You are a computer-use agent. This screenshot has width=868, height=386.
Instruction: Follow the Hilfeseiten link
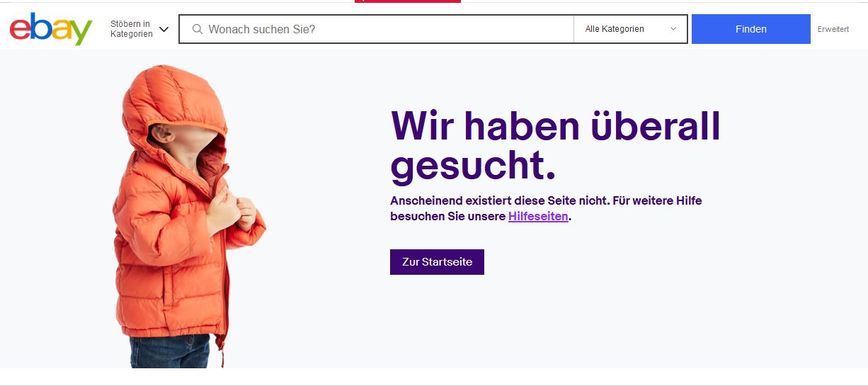538,217
